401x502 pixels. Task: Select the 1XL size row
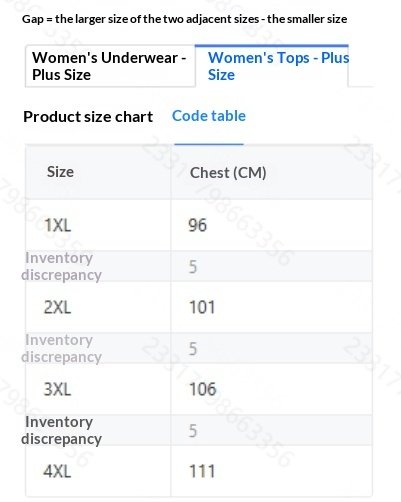coord(199,225)
